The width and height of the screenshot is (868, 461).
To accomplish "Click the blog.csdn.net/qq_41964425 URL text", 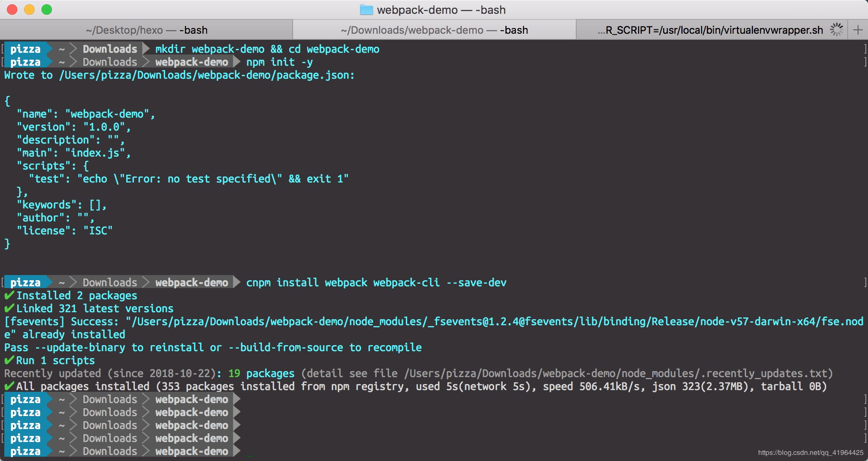I will pos(811,452).
